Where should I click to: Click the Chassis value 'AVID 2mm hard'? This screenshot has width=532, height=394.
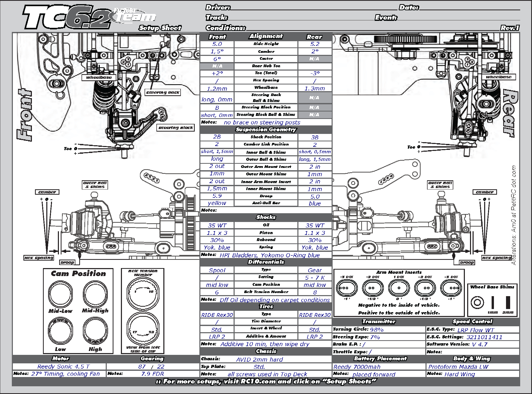(x=259, y=359)
